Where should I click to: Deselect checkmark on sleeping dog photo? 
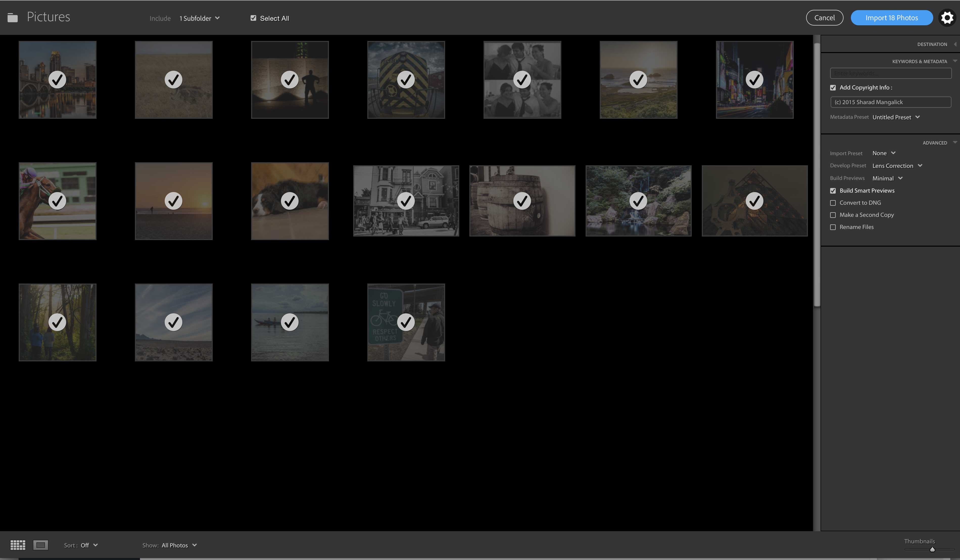tap(290, 201)
